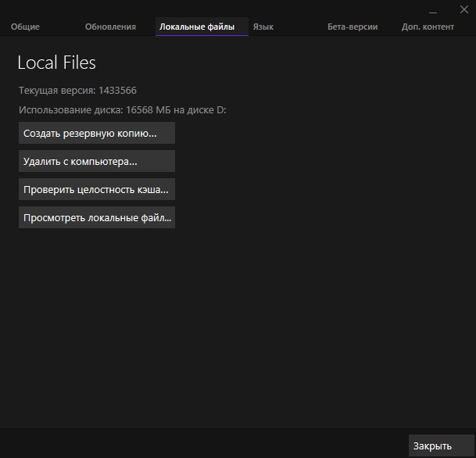Screen dimensions: 476x458
Task: Click the Текущая версия: 1433566 text
Action: pyautogui.click(x=77, y=91)
